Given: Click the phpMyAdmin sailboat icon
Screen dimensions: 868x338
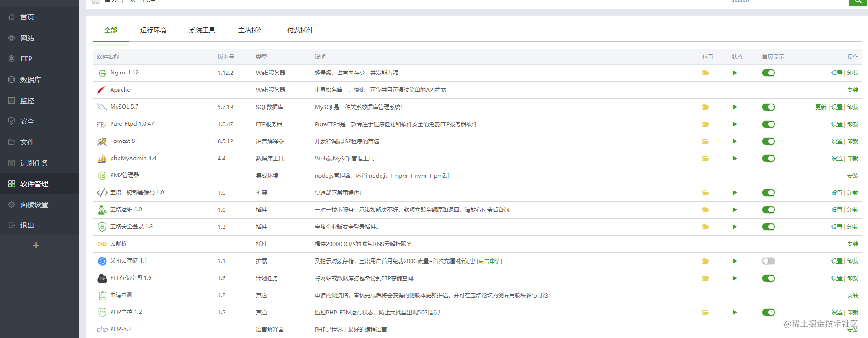Looking at the screenshot, I should pos(102,159).
